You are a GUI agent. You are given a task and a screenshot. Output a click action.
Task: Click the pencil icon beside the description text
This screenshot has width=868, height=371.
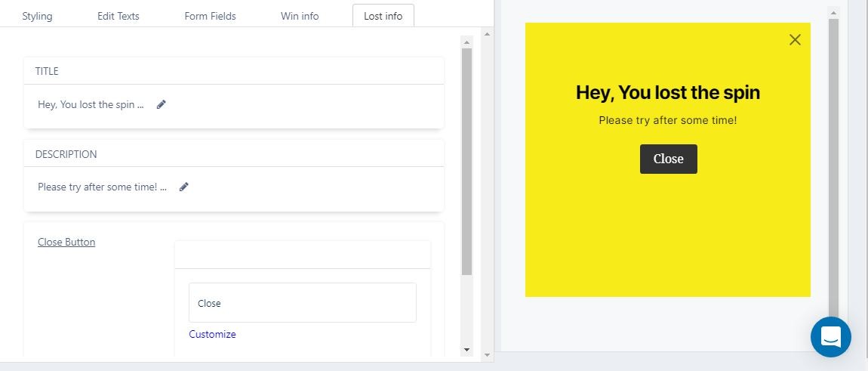click(183, 187)
